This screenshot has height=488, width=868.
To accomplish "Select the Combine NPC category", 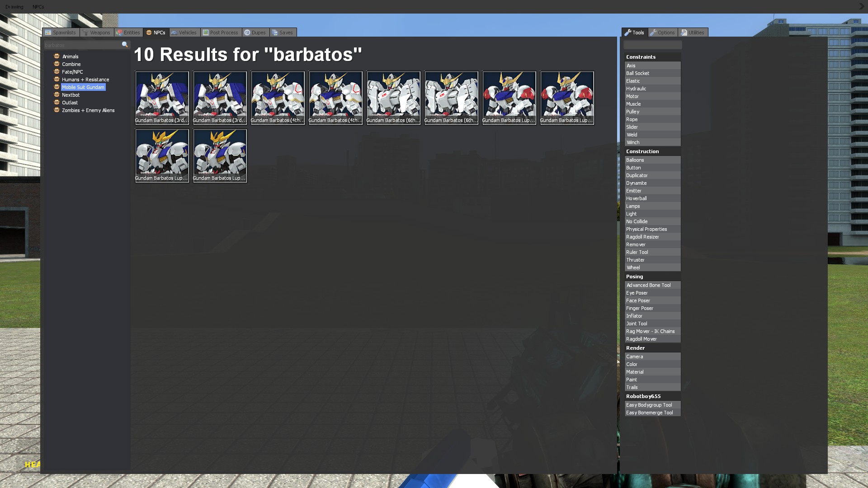I will [x=71, y=64].
